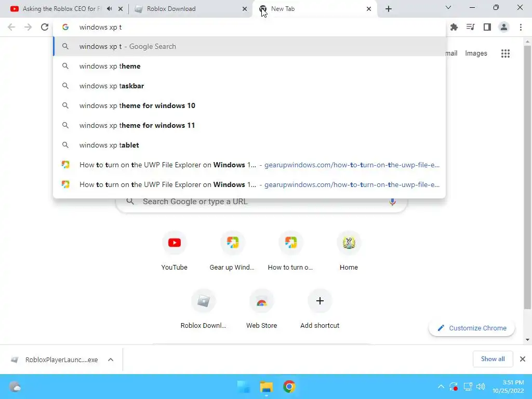Toggle the Chrome side panel icon
The height and width of the screenshot is (399, 532).
tap(487, 27)
